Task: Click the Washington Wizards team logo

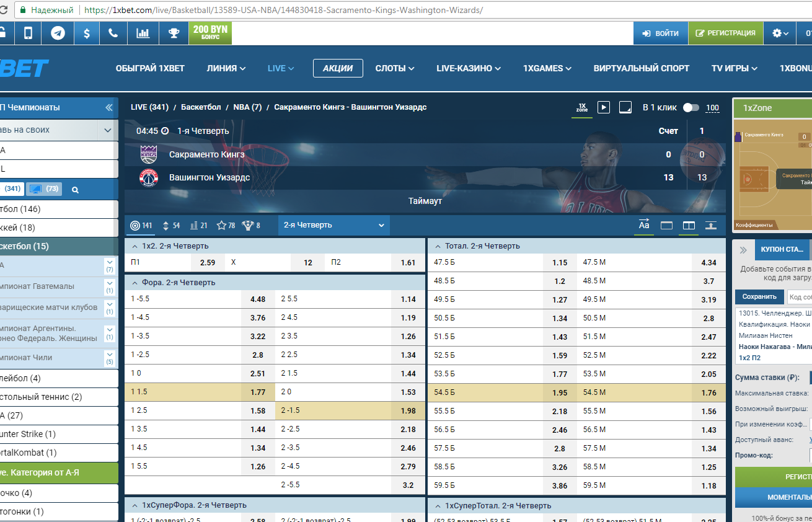Action: pos(149,178)
